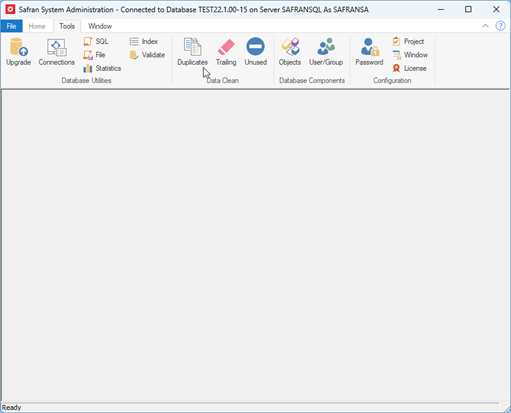This screenshot has width=511, height=413.
Task: Open the database Upgrade tool
Action: pyautogui.click(x=18, y=52)
